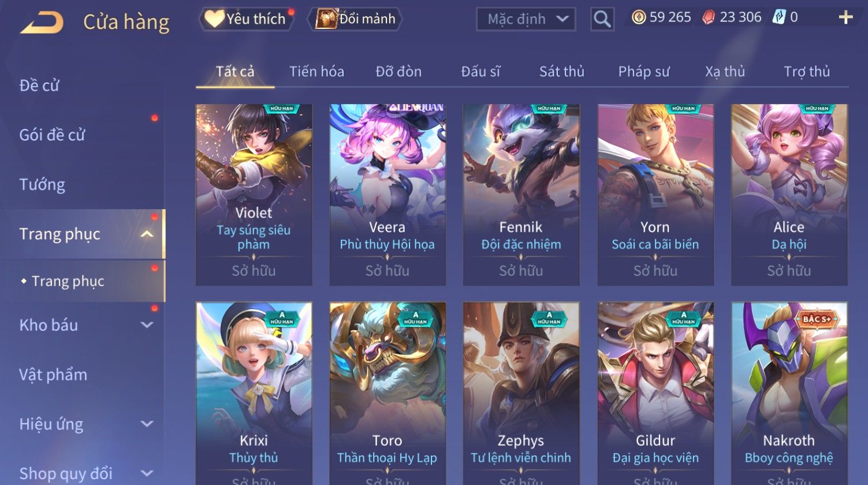
Task: Tap the back arrow icon
Action: [x=42, y=22]
